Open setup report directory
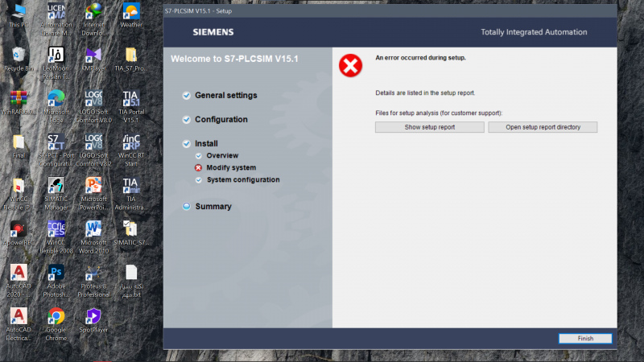644x362 pixels. point(543,127)
